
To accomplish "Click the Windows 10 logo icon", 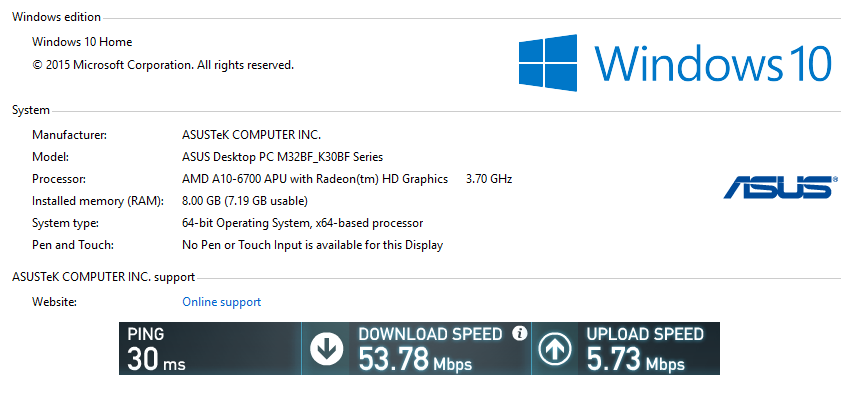I will [x=548, y=63].
